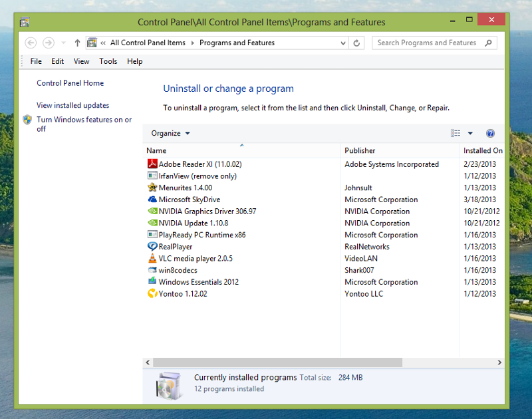Viewport: 532px width, 419px height.
Task: Refresh the Programs and Features list
Action: coord(356,43)
